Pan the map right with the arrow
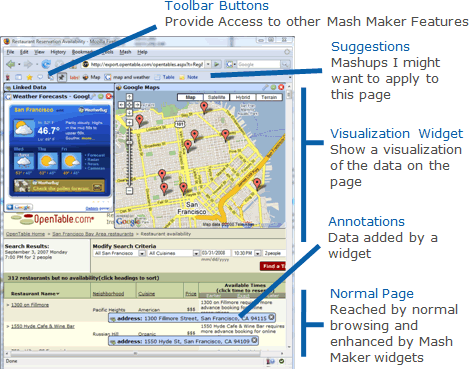The image size is (469, 369). tap(137, 105)
